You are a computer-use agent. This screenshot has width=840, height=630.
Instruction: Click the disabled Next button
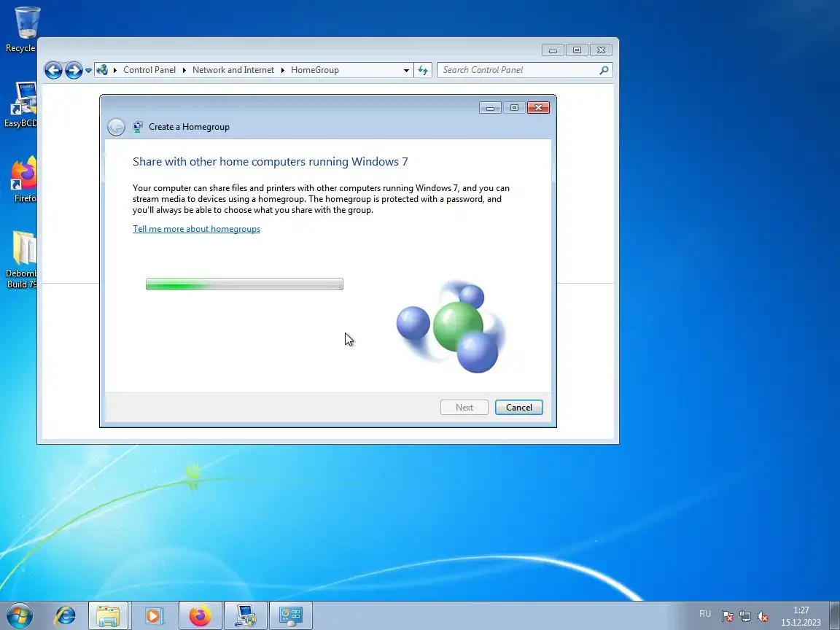point(464,407)
